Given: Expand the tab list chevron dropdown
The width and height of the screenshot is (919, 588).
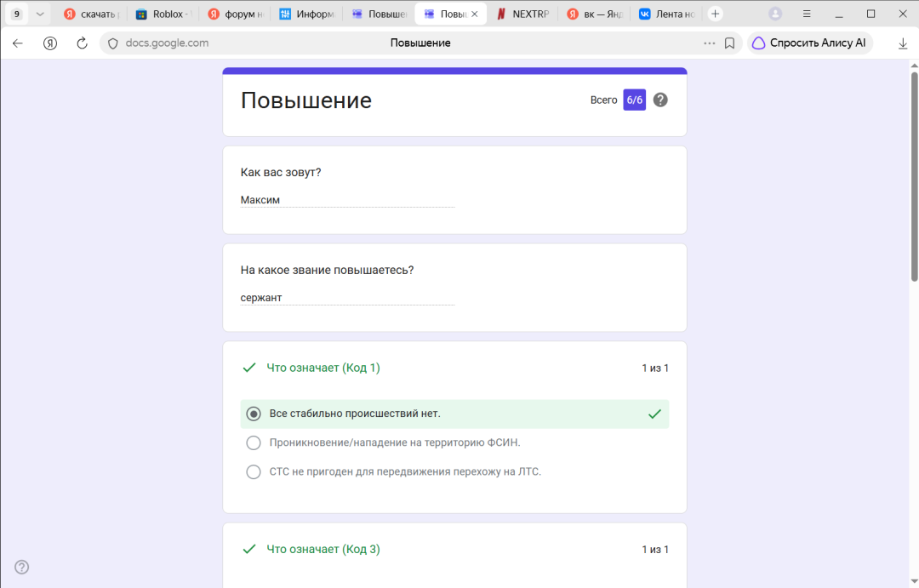Looking at the screenshot, I should (x=40, y=14).
